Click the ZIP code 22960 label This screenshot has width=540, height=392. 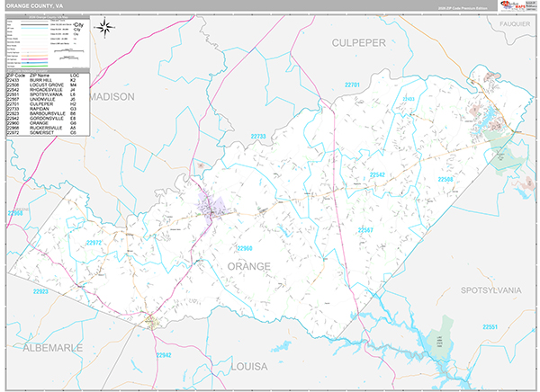tap(244, 247)
